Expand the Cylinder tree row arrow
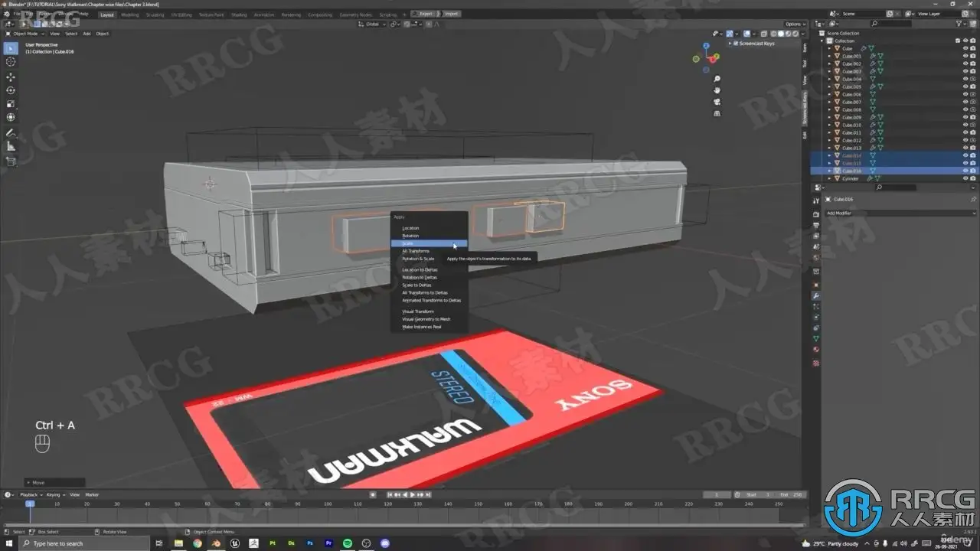The width and height of the screenshot is (980, 551). click(x=829, y=178)
